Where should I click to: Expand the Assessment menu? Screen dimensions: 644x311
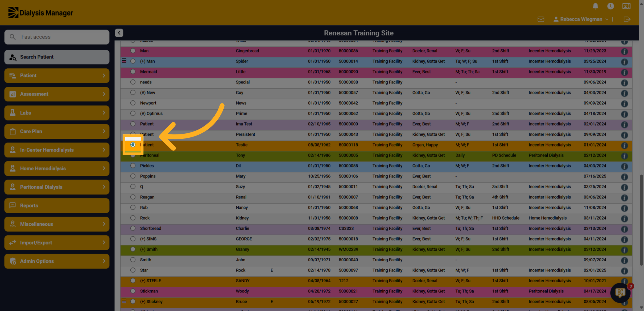pos(57,94)
